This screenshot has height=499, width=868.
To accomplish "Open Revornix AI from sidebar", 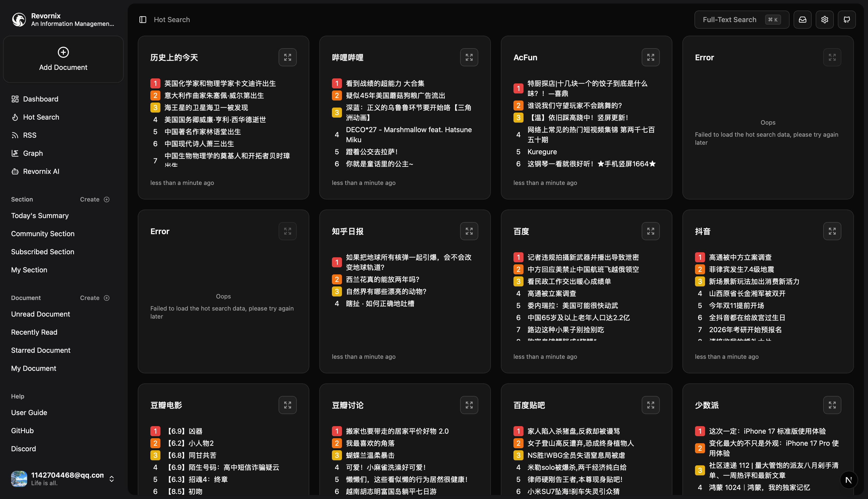I will point(41,171).
